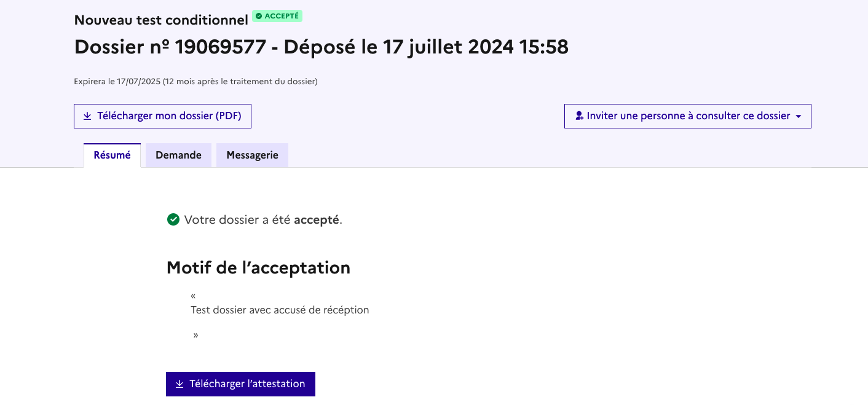
Task: Click the person-plus icon on the invite button
Action: (579, 116)
